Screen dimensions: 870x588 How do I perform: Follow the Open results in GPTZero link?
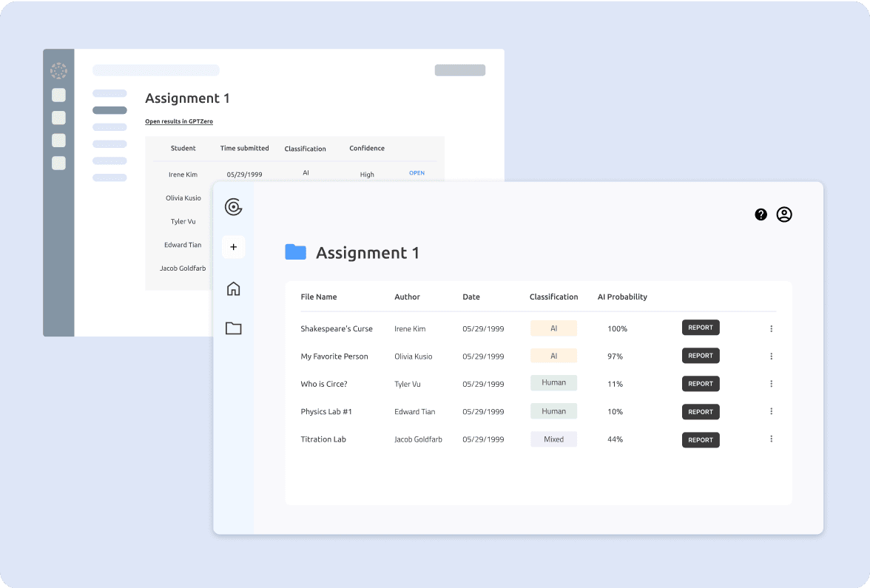(x=178, y=121)
